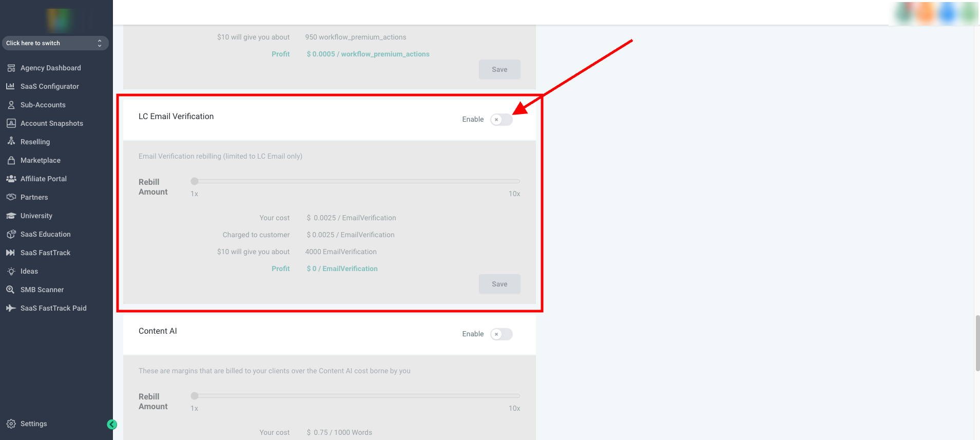Select Reselling menu item
This screenshot has width=980, height=440.
pyautogui.click(x=35, y=142)
